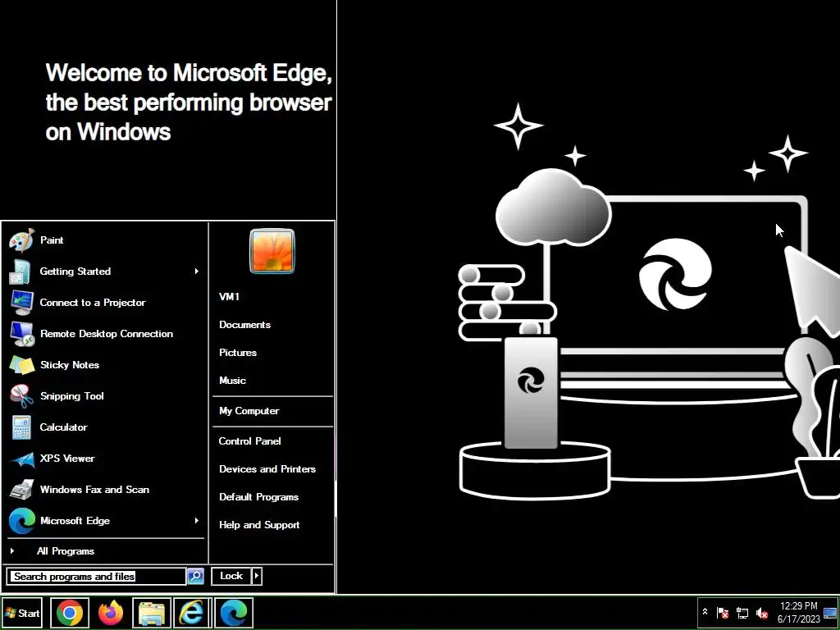Open Default Programs

tap(258, 497)
